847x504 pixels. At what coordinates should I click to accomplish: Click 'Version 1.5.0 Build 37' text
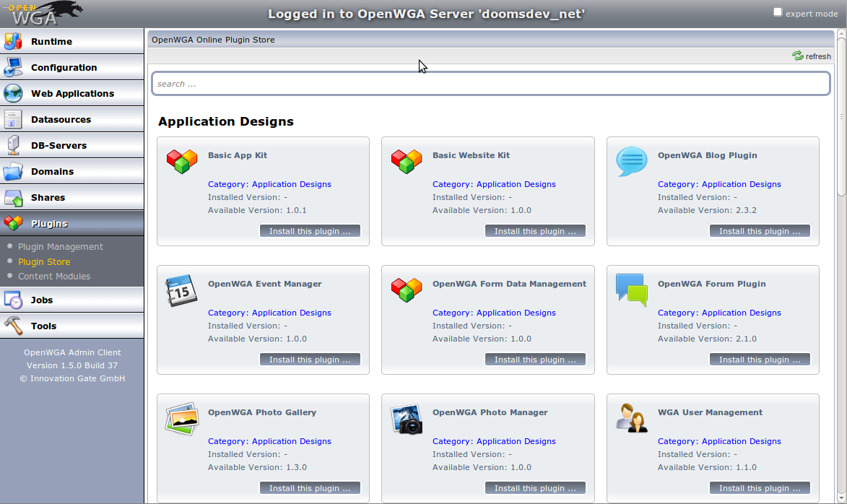[x=71, y=365]
